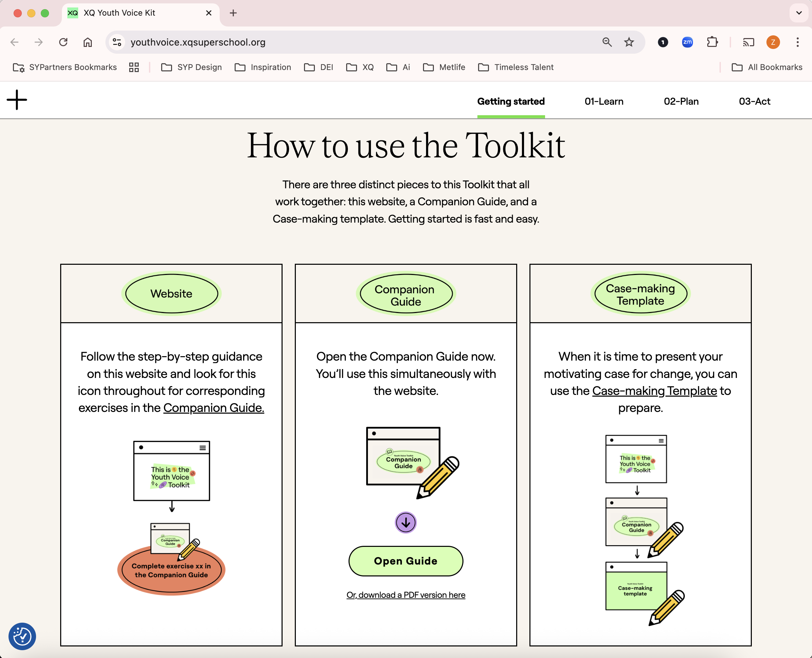Expand the tab search chevron dropdown
Viewport: 812px width, 658px height.
pos(799,13)
